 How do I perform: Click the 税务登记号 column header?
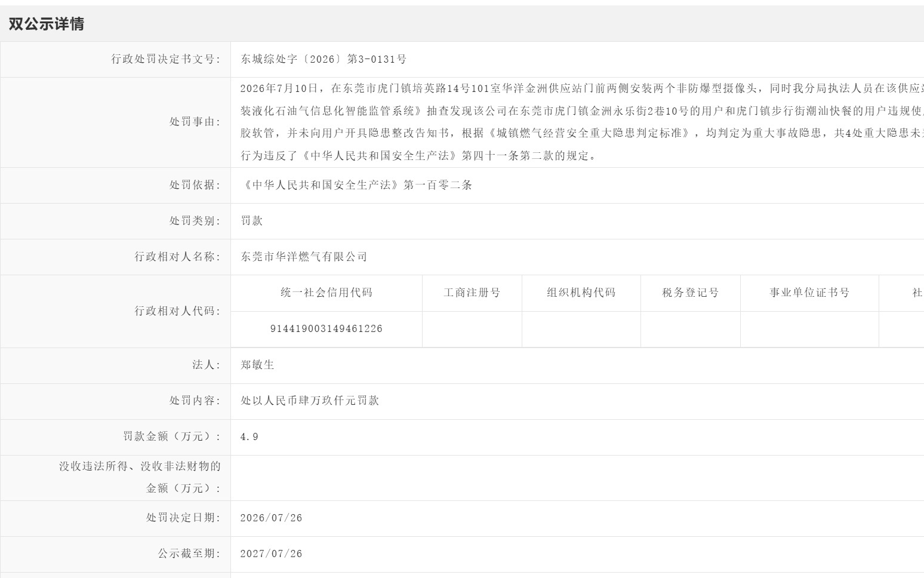coord(691,293)
